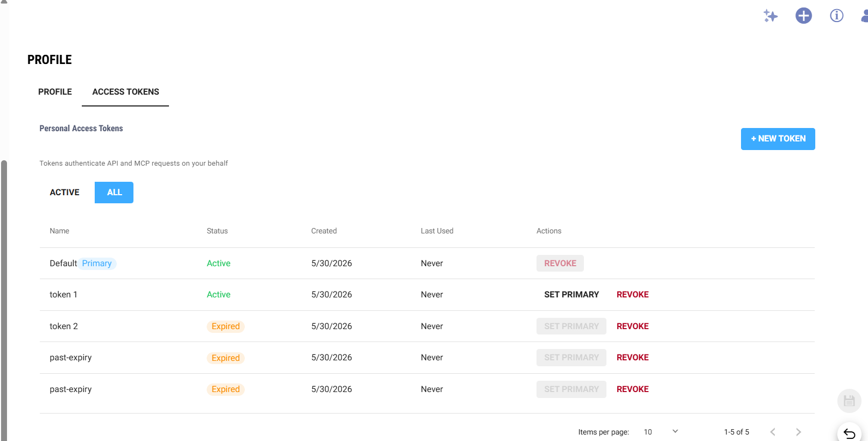Revoke token 2

pos(633,326)
